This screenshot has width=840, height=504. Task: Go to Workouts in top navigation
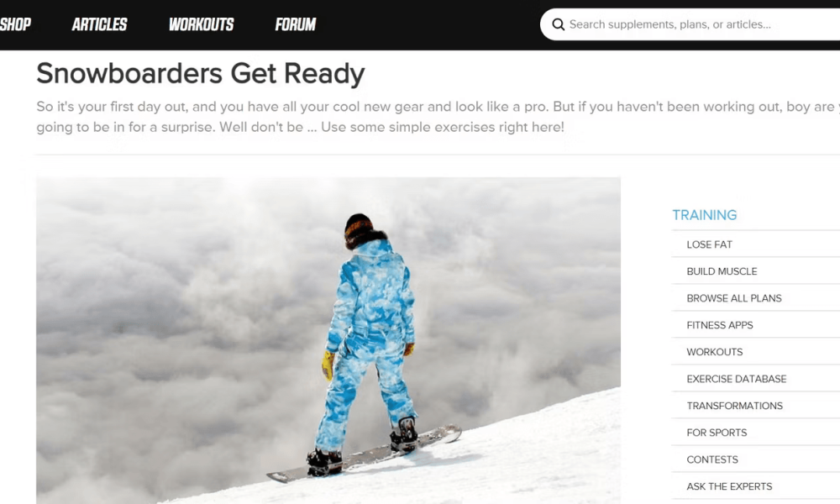coord(202,24)
